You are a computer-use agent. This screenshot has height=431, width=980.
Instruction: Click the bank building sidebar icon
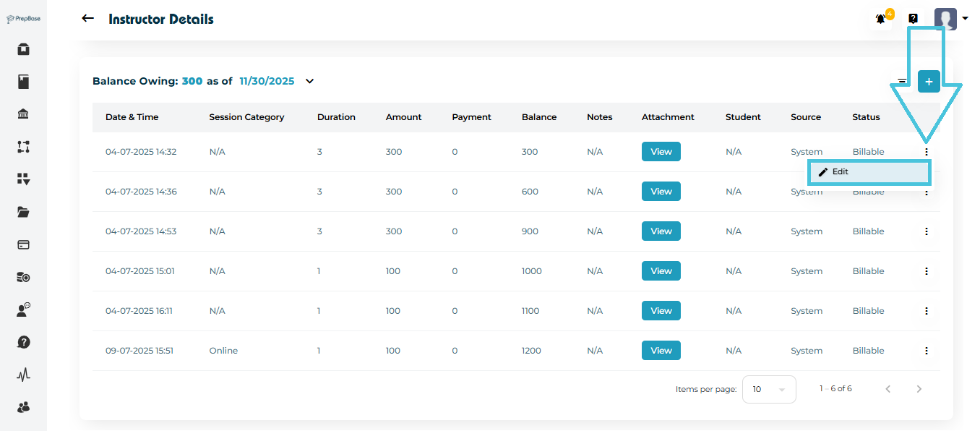click(23, 114)
